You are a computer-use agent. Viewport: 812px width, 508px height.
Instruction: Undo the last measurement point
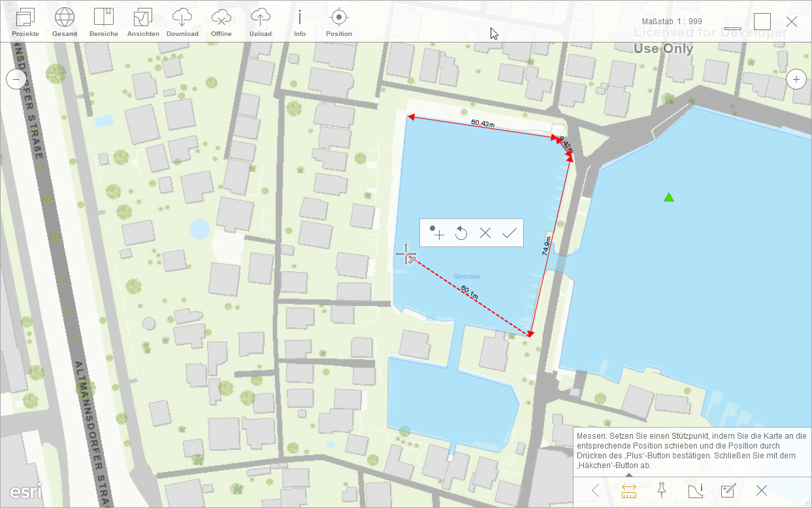461,233
